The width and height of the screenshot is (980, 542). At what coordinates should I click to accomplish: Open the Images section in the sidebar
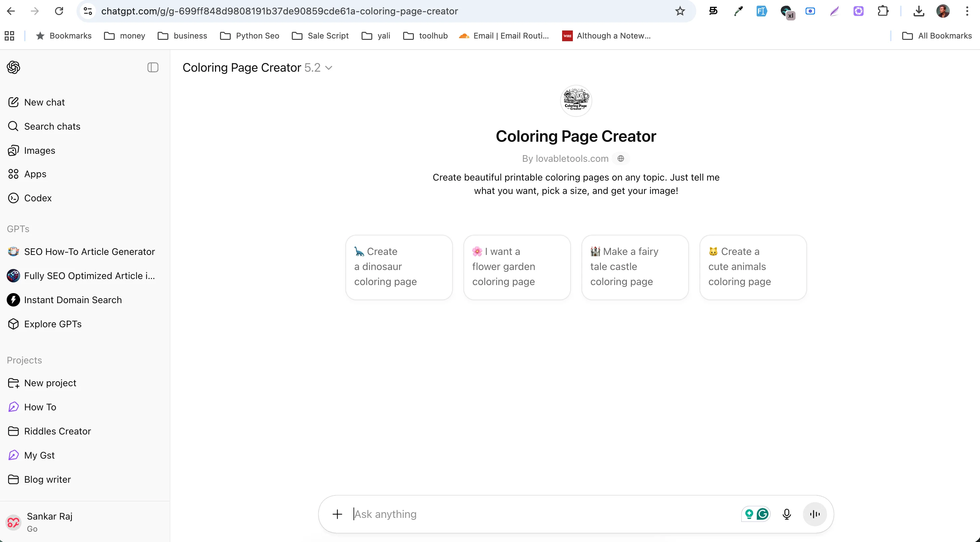tap(40, 150)
